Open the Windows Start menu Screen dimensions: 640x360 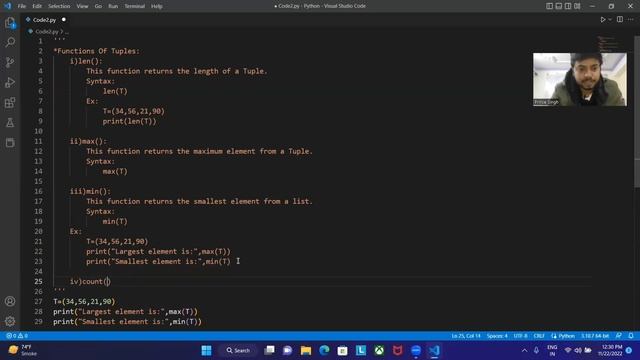[x=207, y=350]
